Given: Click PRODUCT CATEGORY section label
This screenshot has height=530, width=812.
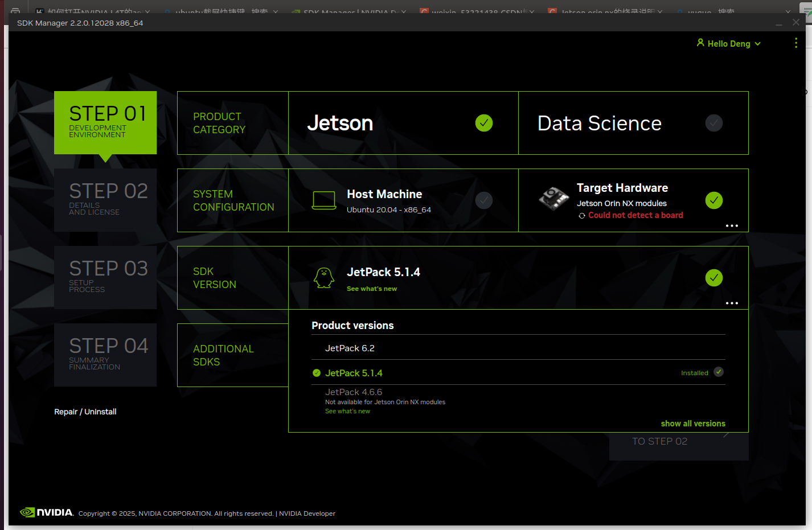Looking at the screenshot, I should point(219,123).
